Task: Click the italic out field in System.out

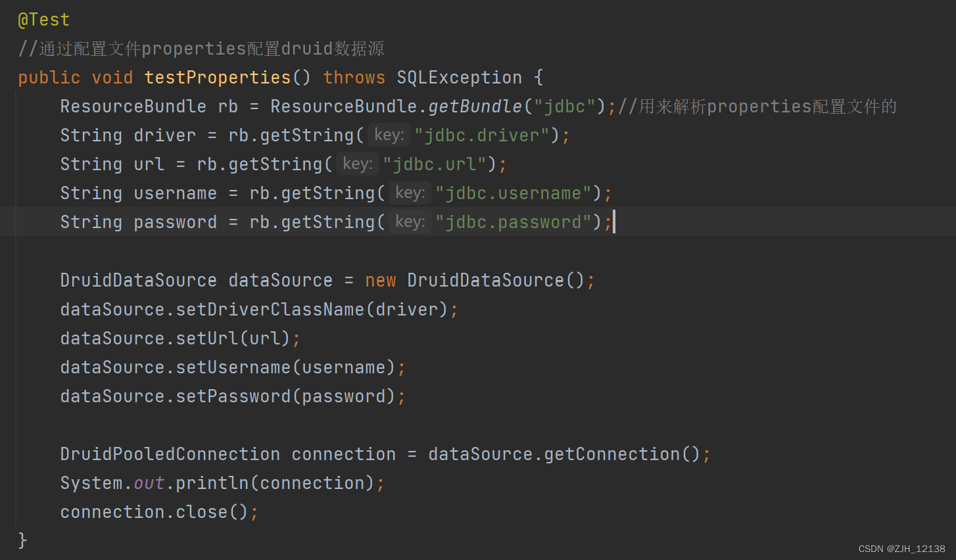Action: 149,483
